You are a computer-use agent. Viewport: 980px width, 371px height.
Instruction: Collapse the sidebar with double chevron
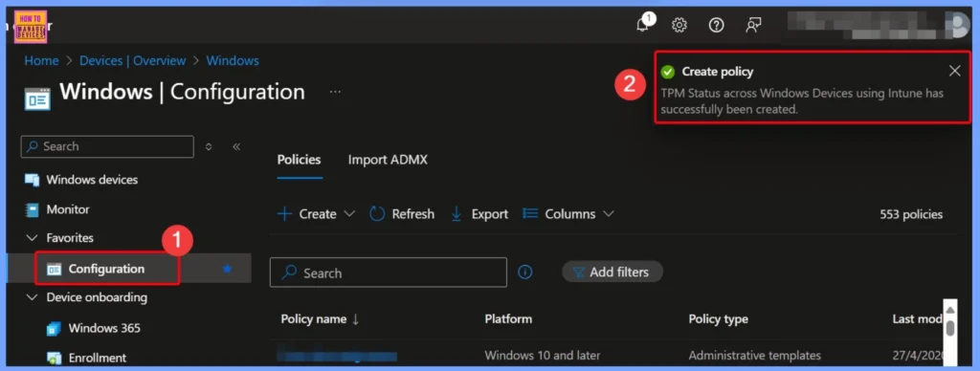coord(236,147)
